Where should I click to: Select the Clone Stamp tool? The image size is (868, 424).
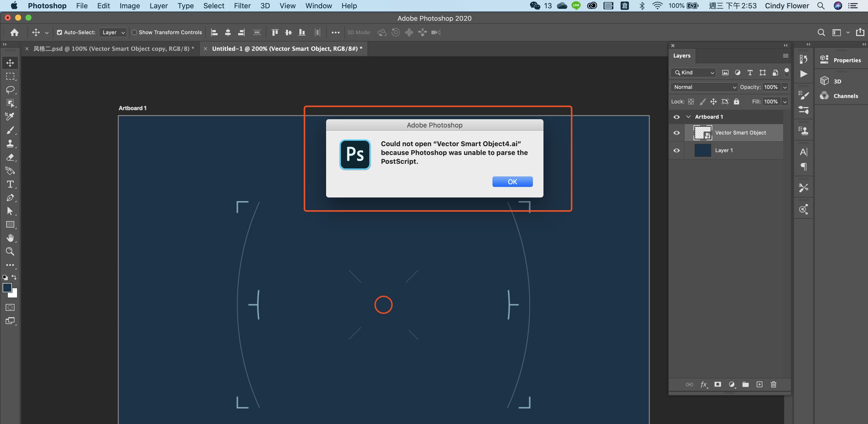(x=10, y=144)
